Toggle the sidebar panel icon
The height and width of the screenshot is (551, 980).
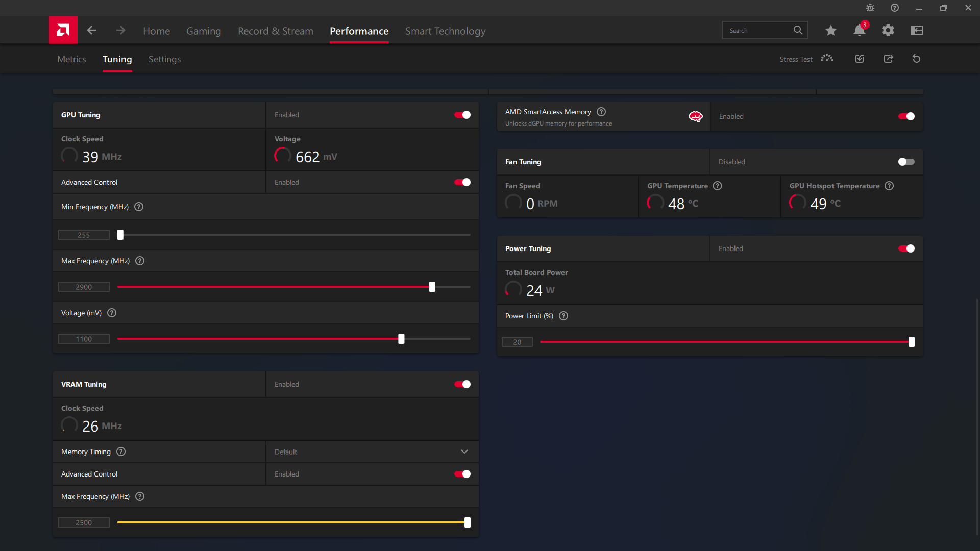point(917,30)
